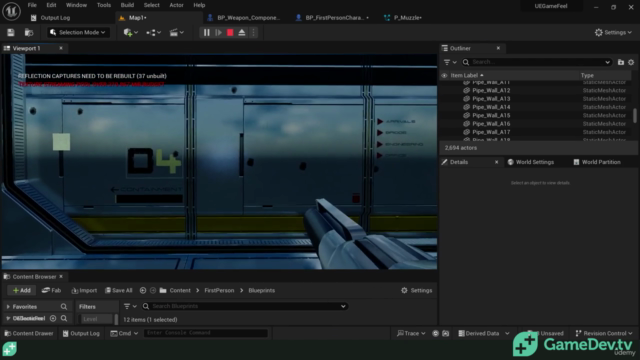Save the current level with floppy icon

point(11,32)
